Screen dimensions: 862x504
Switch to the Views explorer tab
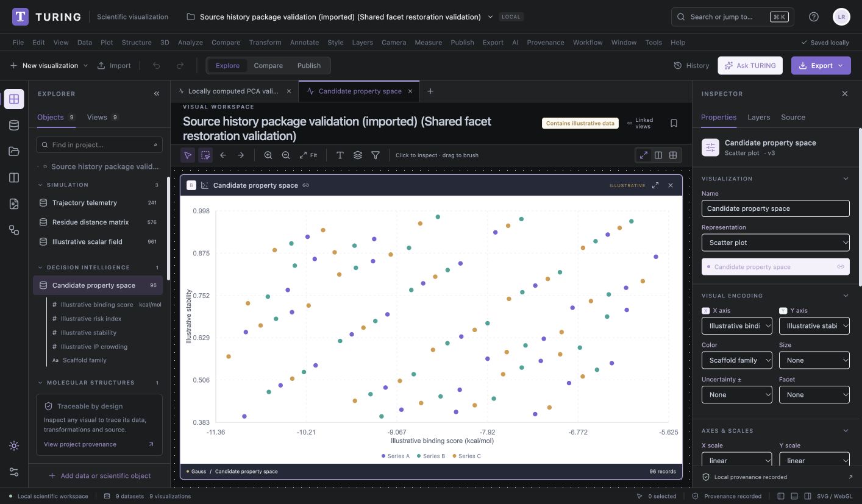103,117
